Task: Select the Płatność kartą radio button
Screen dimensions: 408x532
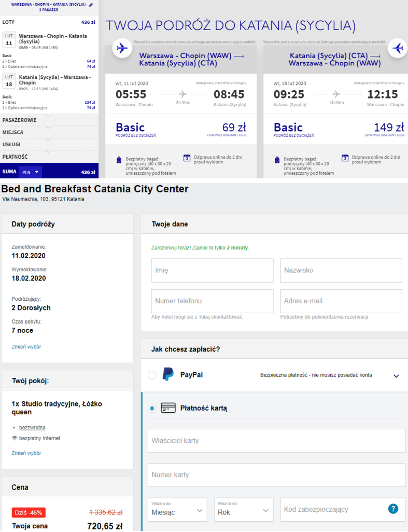Action: (x=152, y=408)
